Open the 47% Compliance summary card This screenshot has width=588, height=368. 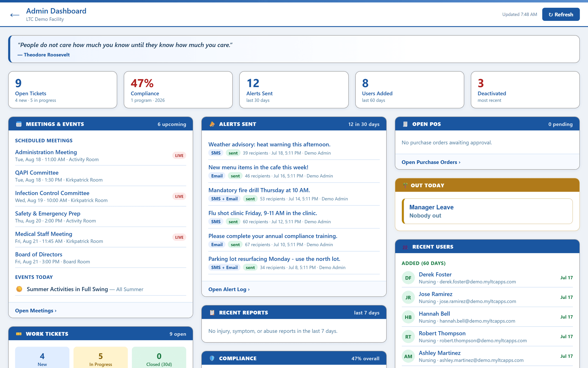(178, 90)
